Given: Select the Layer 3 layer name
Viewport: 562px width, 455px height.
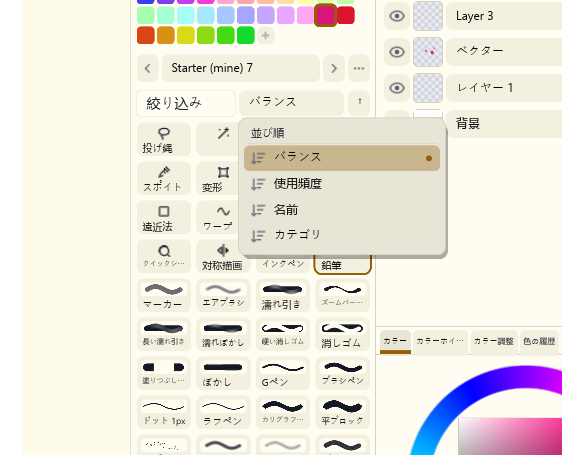Looking at the screenshot, I should [474, 16].
